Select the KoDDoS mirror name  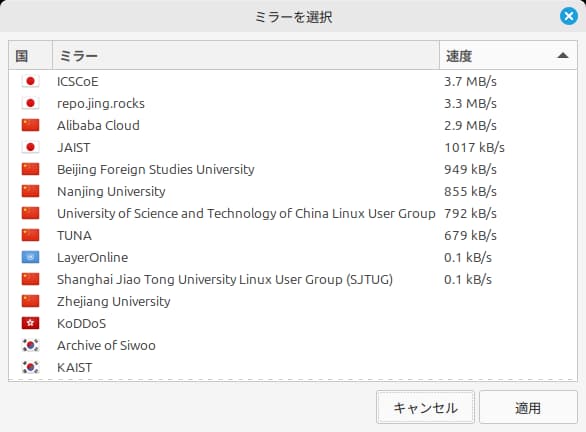click(x=81, y=324)
